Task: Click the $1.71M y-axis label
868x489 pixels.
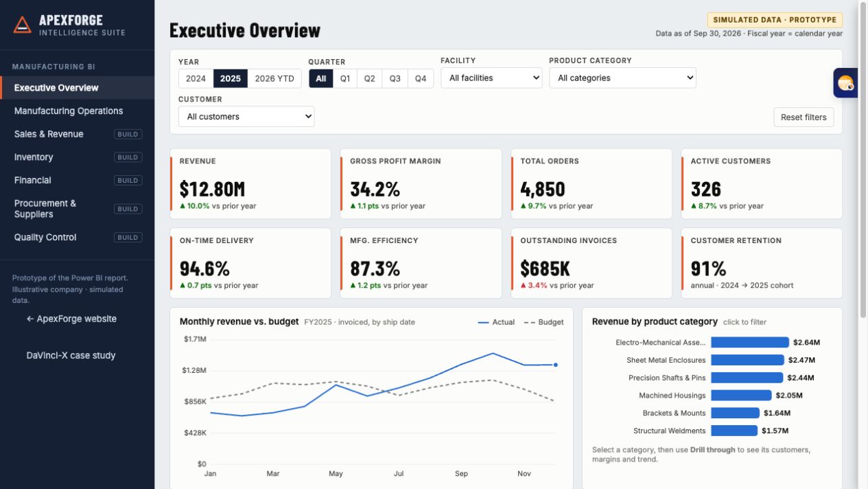Action: pyautogui.click(x=195, y=339)
